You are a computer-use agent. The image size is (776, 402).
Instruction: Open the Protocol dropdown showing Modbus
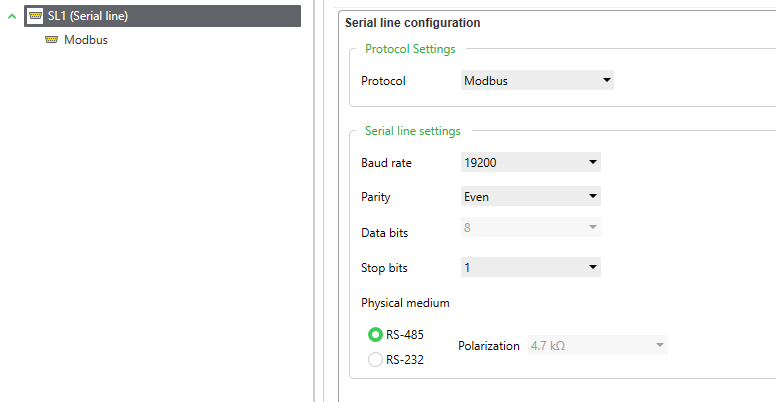pyautogui.click(x=537, y=80)
